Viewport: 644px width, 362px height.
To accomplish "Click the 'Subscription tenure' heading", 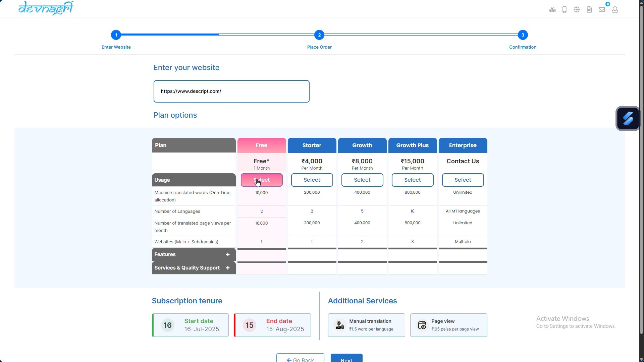I will pos(187,301).
